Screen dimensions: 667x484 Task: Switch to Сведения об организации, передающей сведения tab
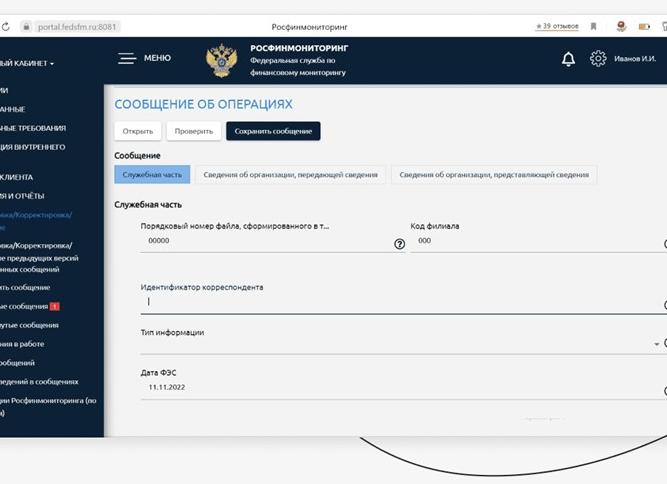[x=291, y=174]
